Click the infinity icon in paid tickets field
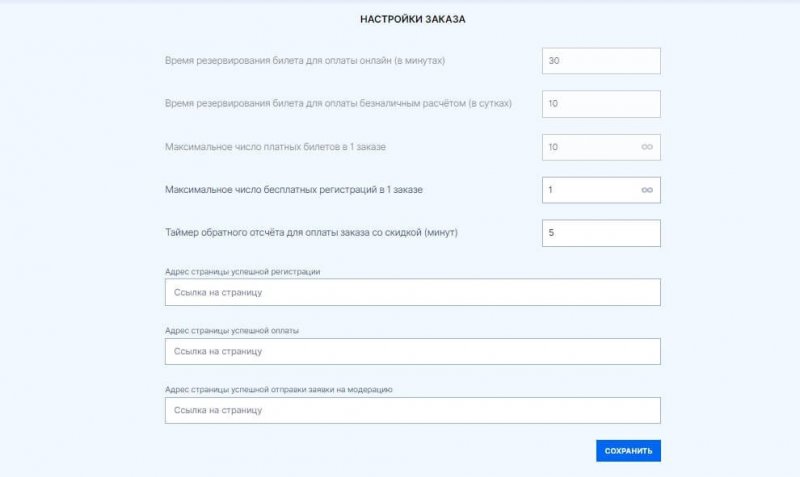The height and width of the screenshot is (477, 800). pos(647,147)
